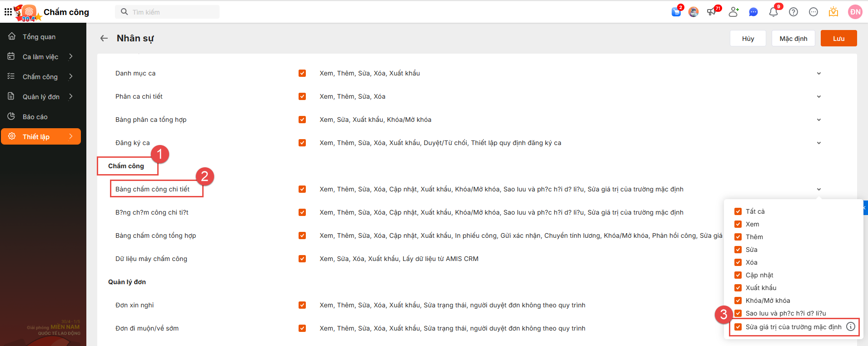The width and height of the screenshot is (868, 346).
Task: Click the Lưu save button
Action: [x=838, y=39]
